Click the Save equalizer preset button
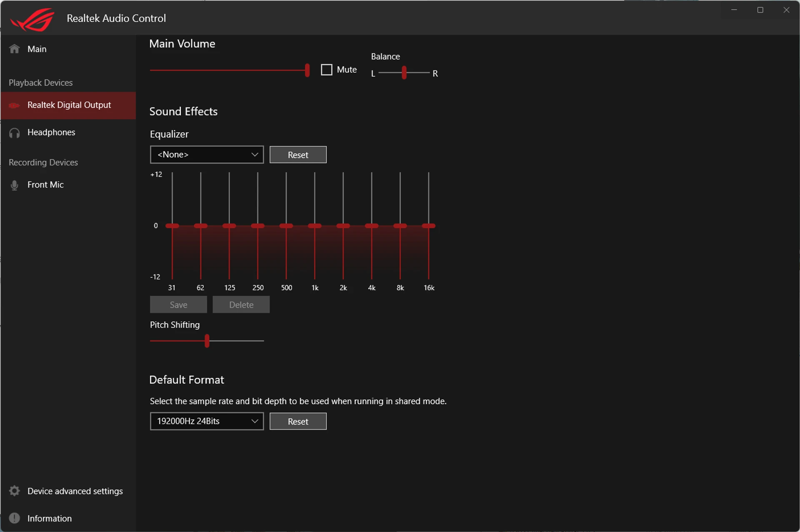 178,305
